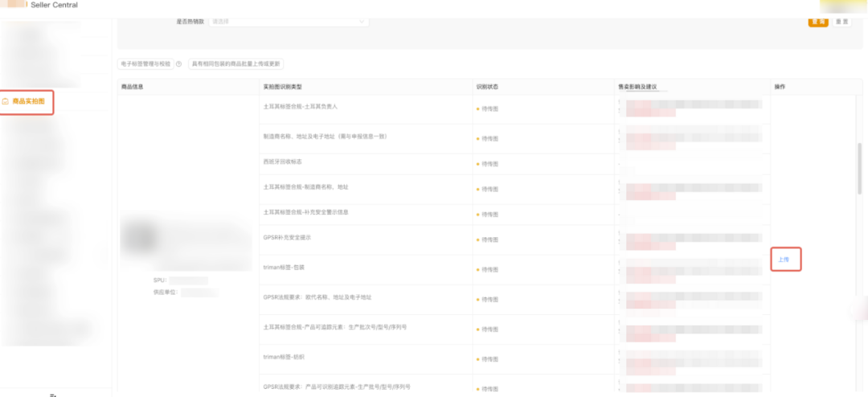868x397 pixels.
Task: Click the 上传 link in 操作 column
Action: 784,260
